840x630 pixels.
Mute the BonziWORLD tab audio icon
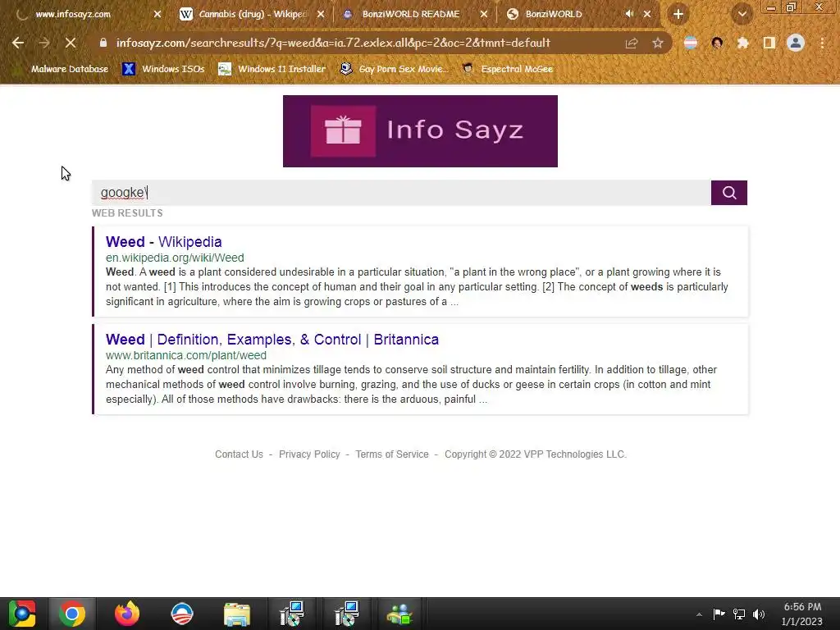coord(629,14)
